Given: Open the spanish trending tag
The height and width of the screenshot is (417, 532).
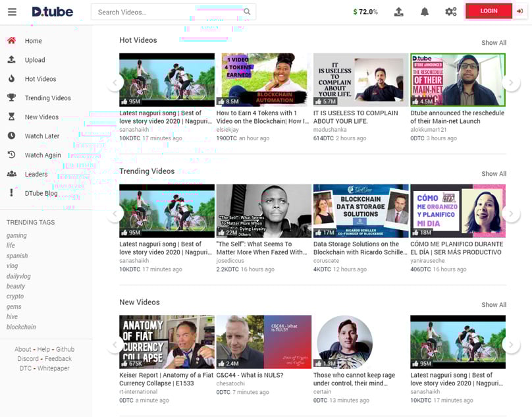Looking at the screenshot, I should pyautogui.click(x=17, y=256).
